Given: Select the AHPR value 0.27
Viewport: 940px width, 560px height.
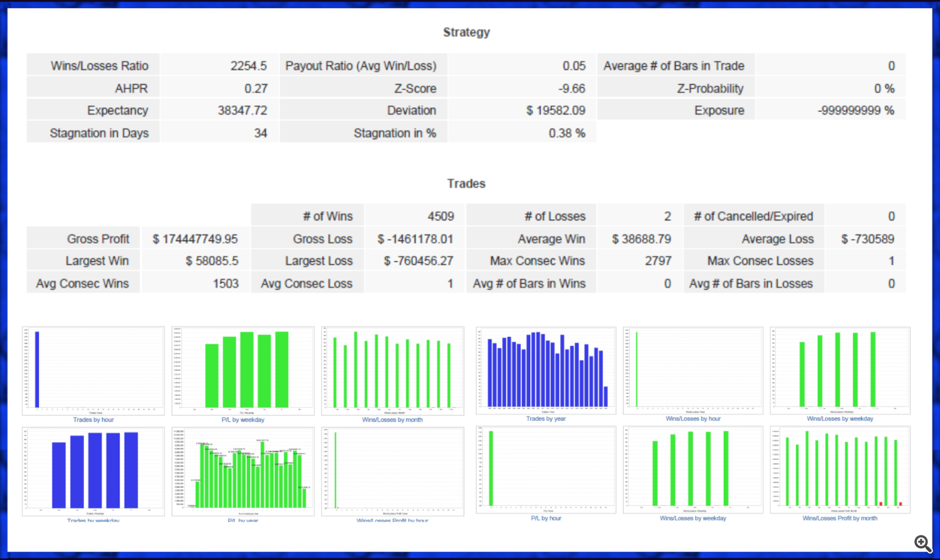Looking at the screenshot, I should pyautogui.click(x=256, y=88).
